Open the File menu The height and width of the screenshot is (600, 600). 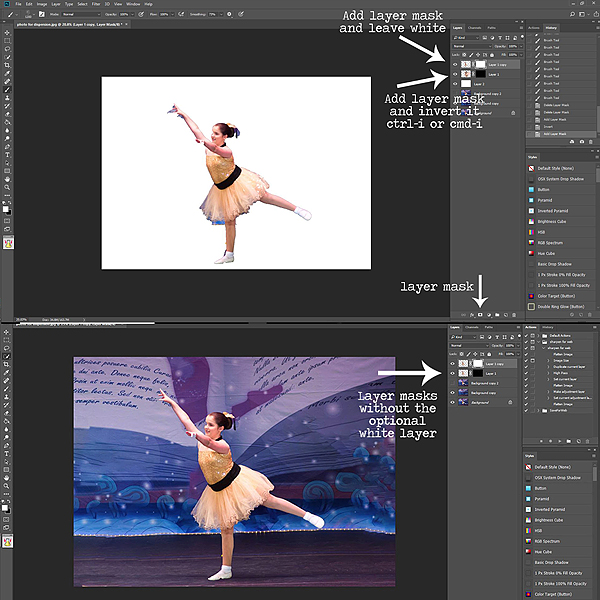18,4
